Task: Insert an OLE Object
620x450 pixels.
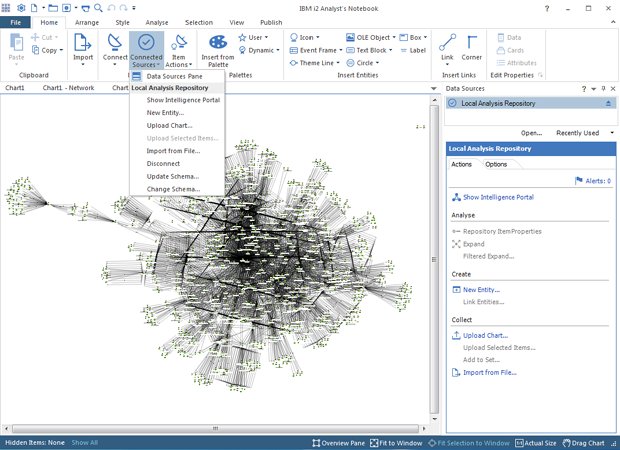Action: coord(370,38)
